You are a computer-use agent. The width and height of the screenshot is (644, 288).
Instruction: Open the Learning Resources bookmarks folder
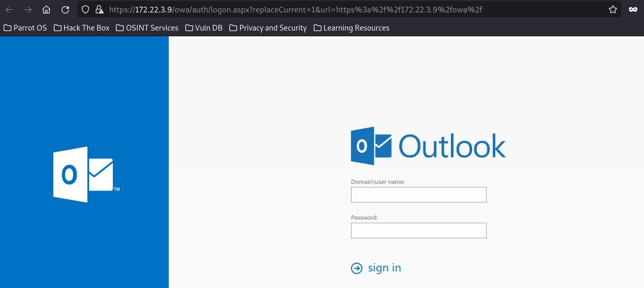click(352, 28)
